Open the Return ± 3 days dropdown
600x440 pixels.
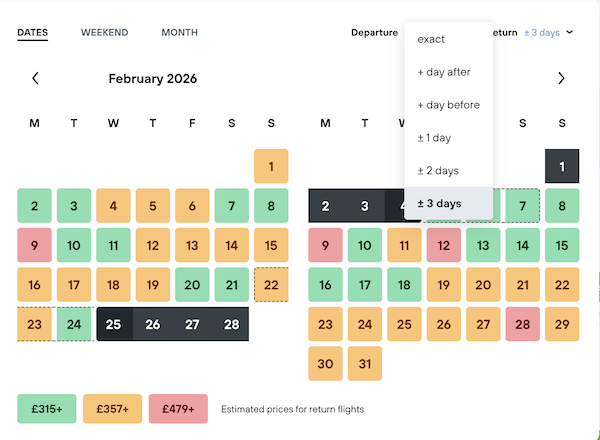(549, 33)
